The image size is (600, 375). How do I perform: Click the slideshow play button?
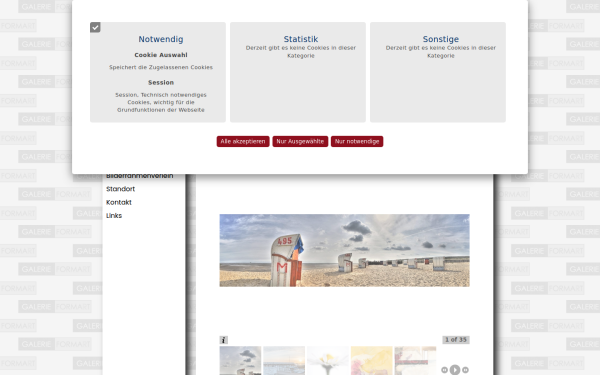tap(455, 370)
